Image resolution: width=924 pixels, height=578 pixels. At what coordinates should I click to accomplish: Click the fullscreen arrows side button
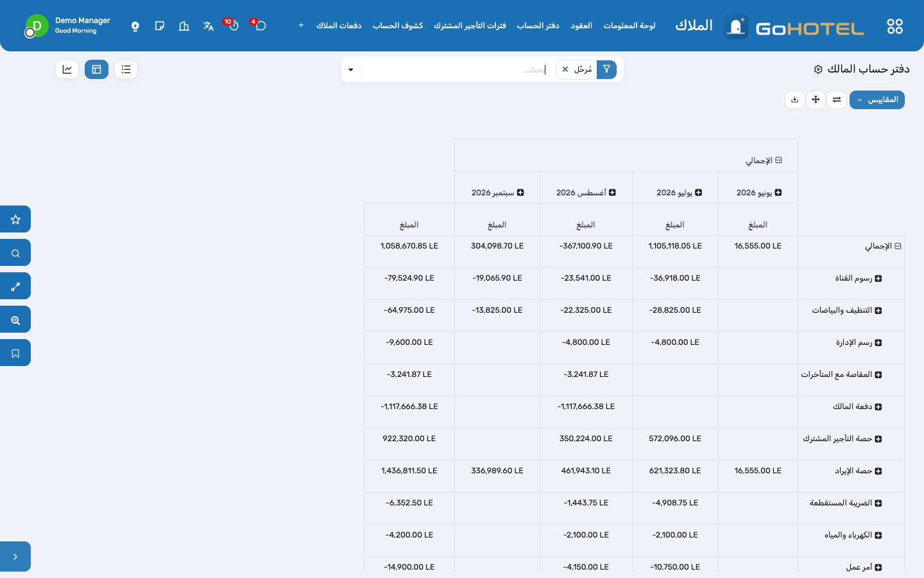pyautogui.click(x=15, y=286)
